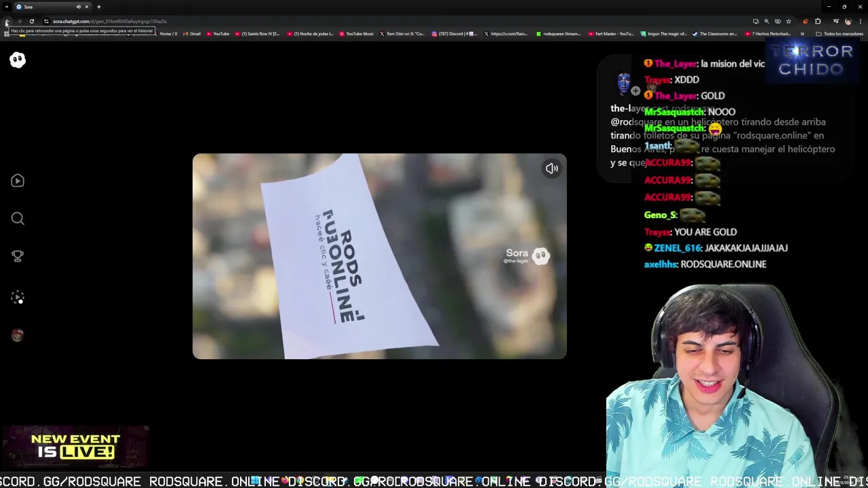This screenshot has width=868, height=488.
Task: Open the Chrome three-dot menu
Action: pyautogui.click(x=861, y=21)
